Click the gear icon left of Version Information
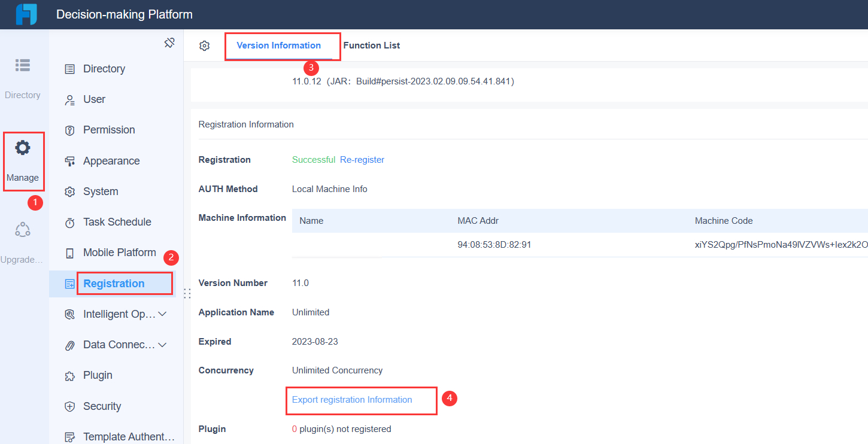Viewport: 868px width, 444px height. coord(204,45)
